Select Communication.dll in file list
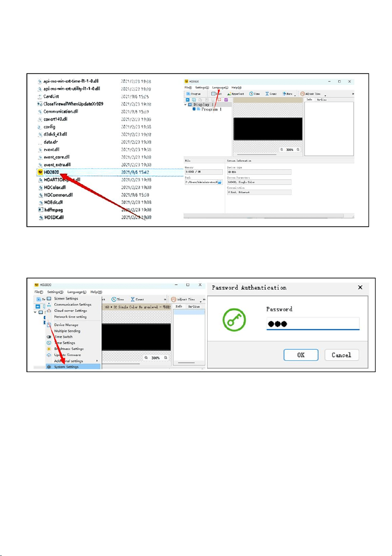Viewport: 392px width, 556px height. (x=61, y=112)
